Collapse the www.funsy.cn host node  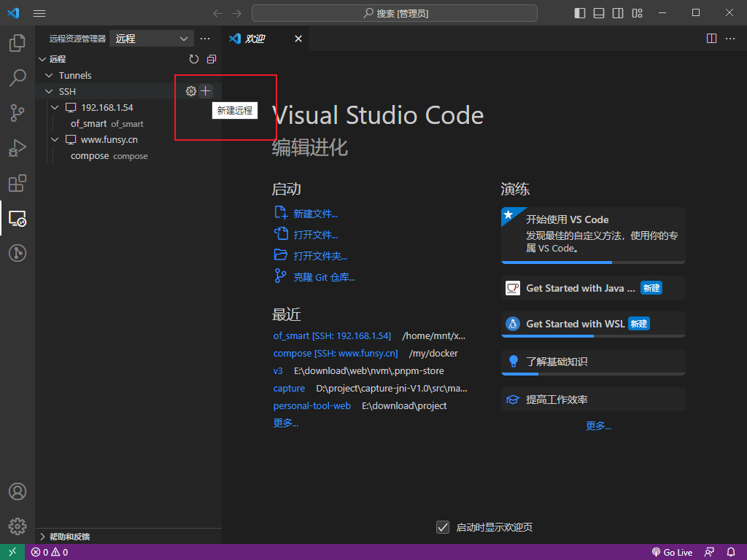(55, 139)
